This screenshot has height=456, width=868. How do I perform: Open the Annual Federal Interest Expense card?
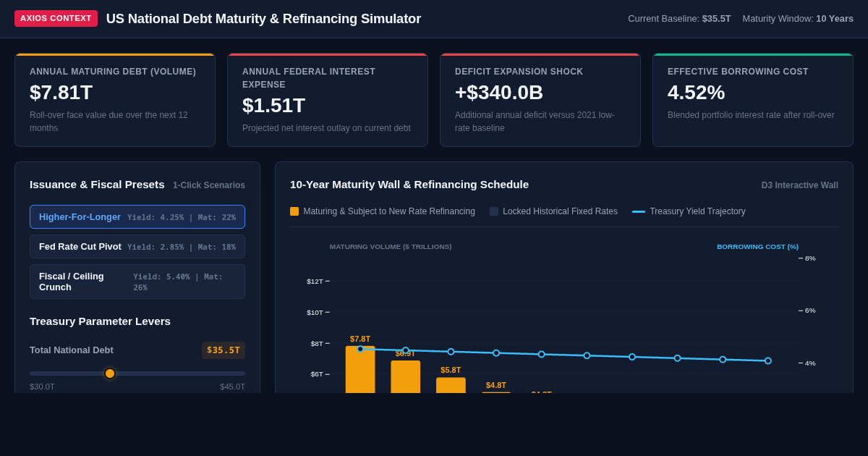[x=328, y=100]
